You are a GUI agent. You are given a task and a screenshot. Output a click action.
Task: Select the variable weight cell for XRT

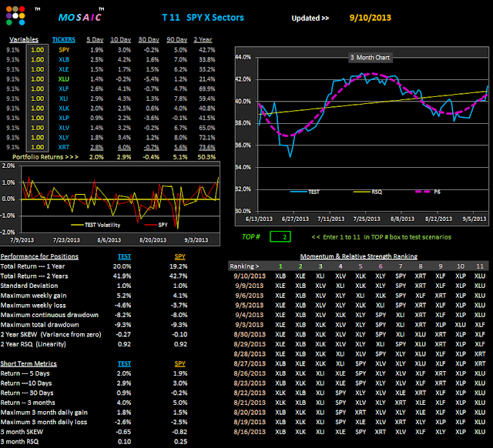[36, 146]
